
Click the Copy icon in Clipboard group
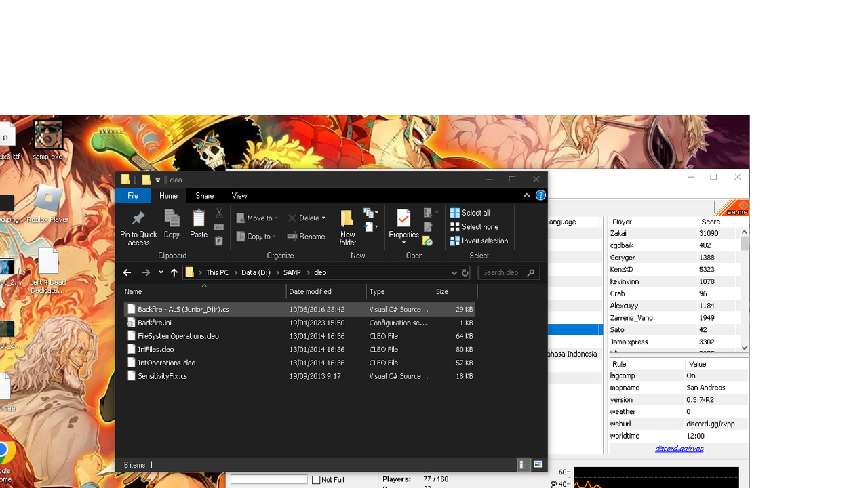(x=172, y=218)
